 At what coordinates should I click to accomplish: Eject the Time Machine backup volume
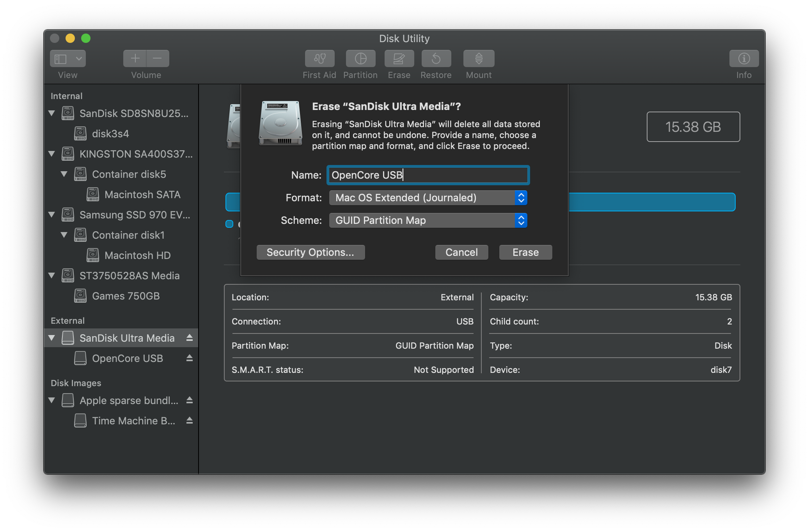(190, 420)
